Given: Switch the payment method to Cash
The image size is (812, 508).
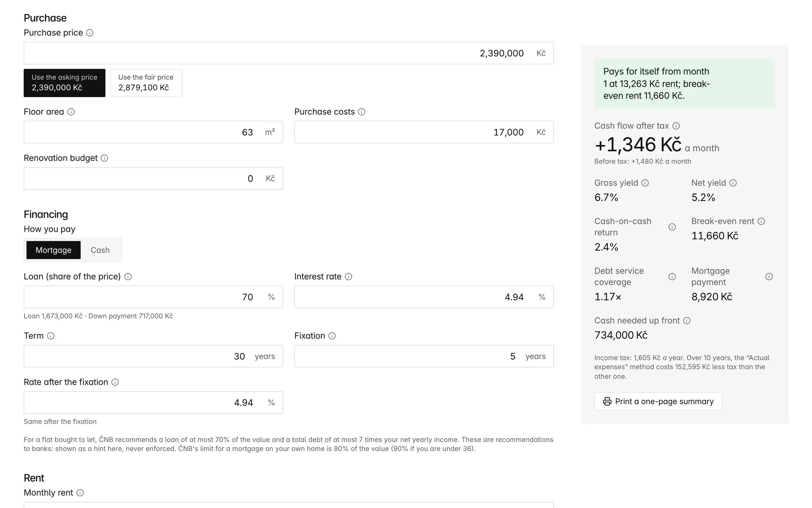Looking at the screenshot, I should coord(100,250).
